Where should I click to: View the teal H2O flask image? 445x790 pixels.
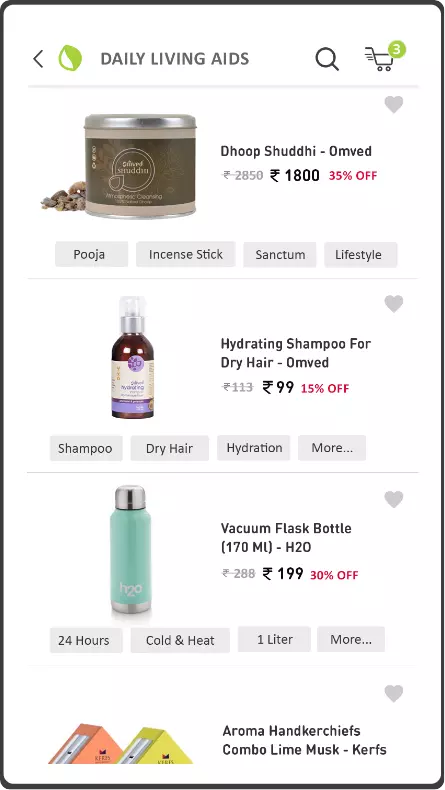pos(131,549)
